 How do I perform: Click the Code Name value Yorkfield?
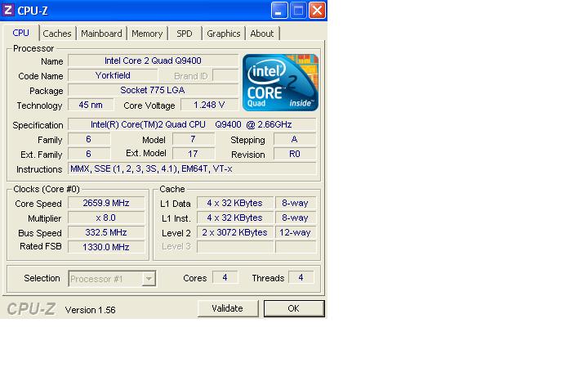(x=113, y=75)
